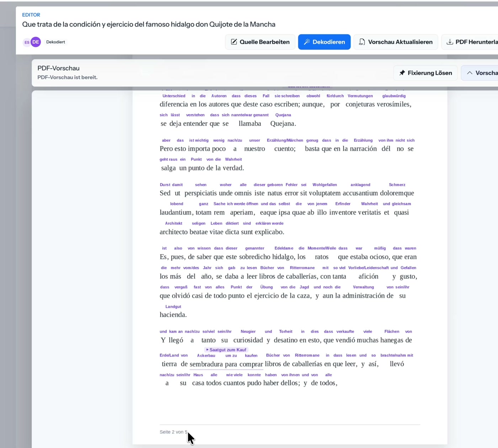Click the 'Seite 2 von 5' page footer

[x=174, y=432]
